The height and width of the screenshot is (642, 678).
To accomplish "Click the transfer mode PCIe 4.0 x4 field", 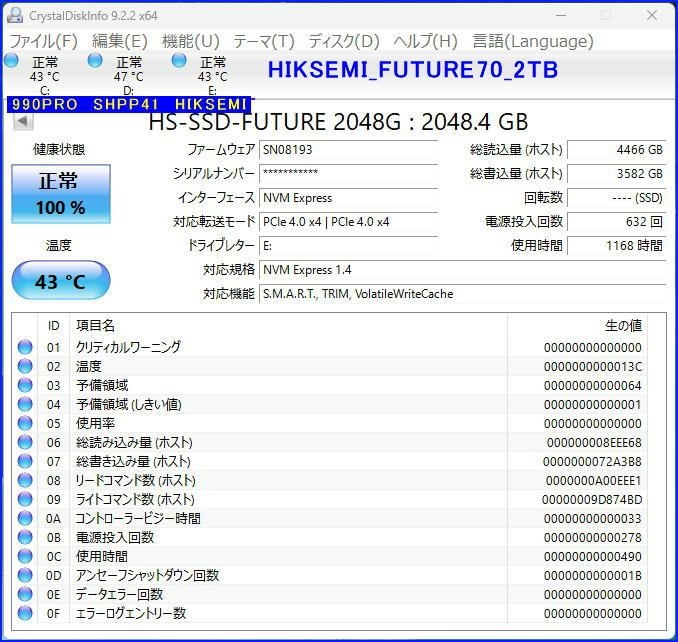I will (349, 222).
